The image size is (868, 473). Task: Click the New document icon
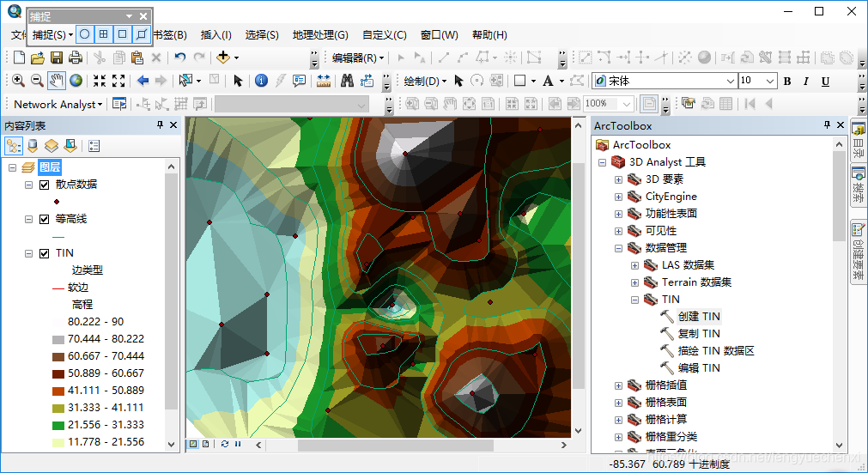click(19, 58)
